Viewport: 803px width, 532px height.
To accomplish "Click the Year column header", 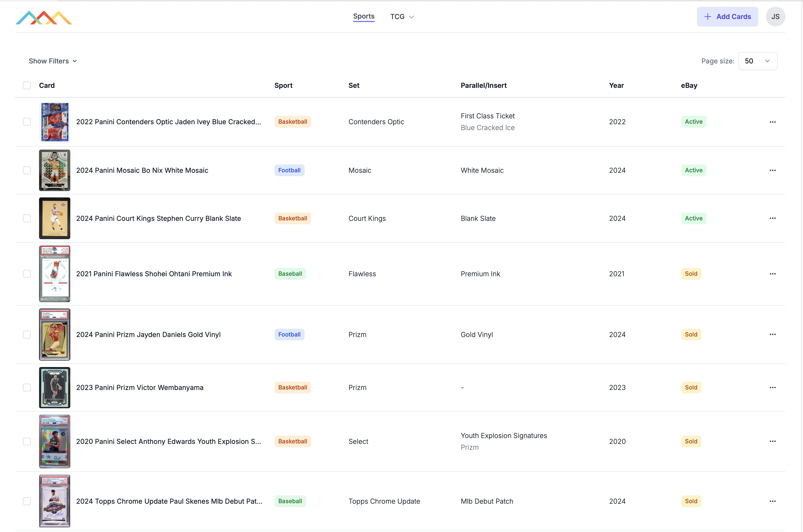I will tap(616, 85).
